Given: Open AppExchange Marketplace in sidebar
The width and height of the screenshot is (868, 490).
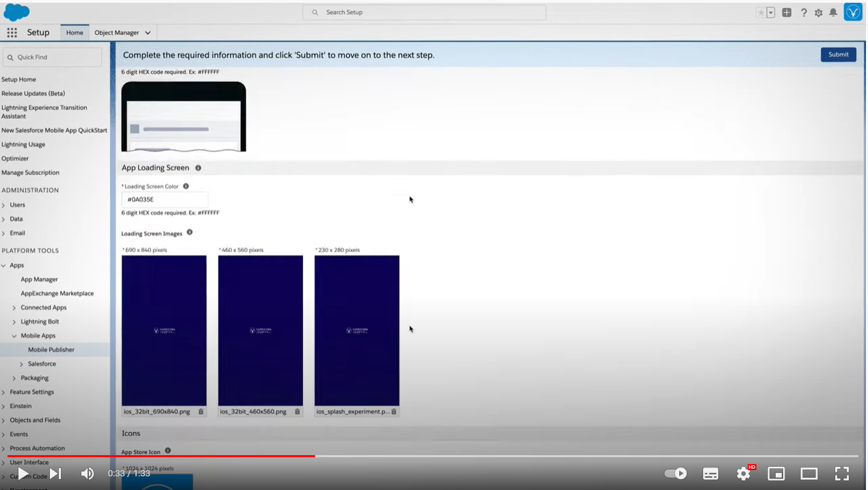Looking at the screenshot, I should click(x=57, y=293).
